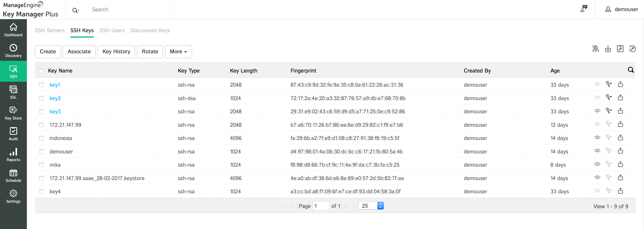The height and width of the screenshot is (229, 644).
Task: Tick the checkbox for indonesia key
Action: coord(41,138)
